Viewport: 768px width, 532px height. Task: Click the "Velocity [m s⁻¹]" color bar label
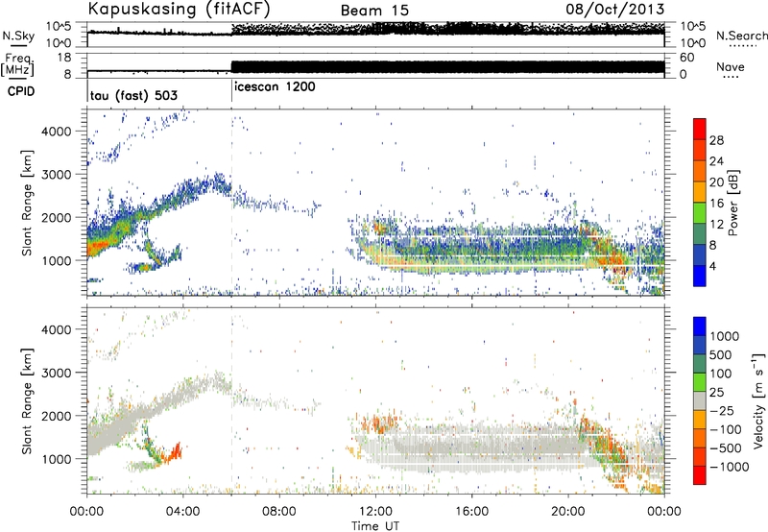coord(758,400)
